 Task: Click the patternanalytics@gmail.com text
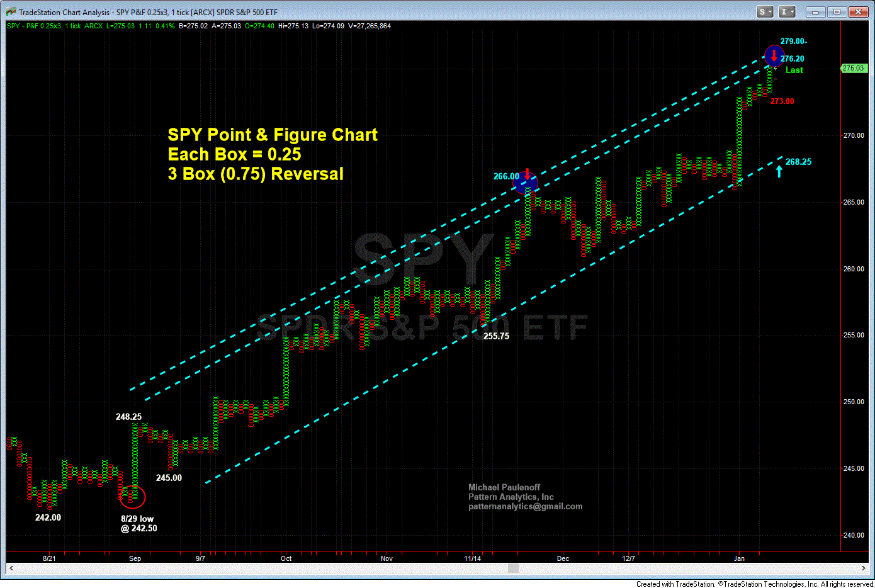pyautogui.click(x=526, y=506)
